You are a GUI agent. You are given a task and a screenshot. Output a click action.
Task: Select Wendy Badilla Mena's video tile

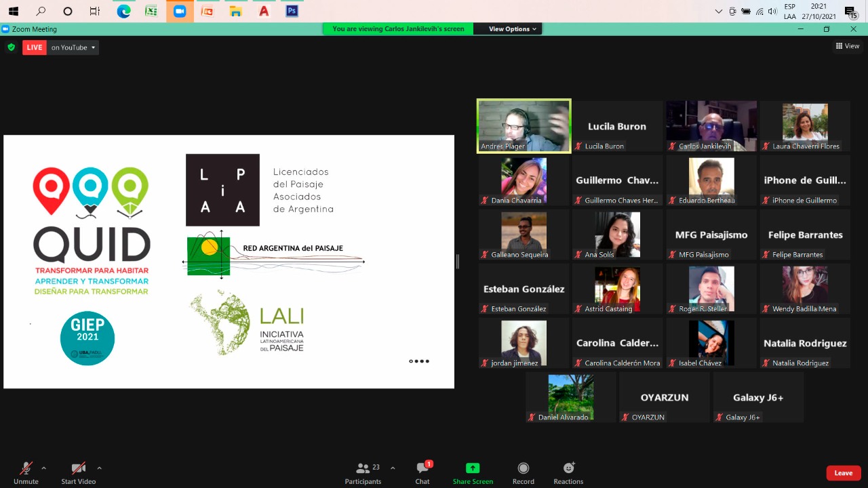pos(805,289)
